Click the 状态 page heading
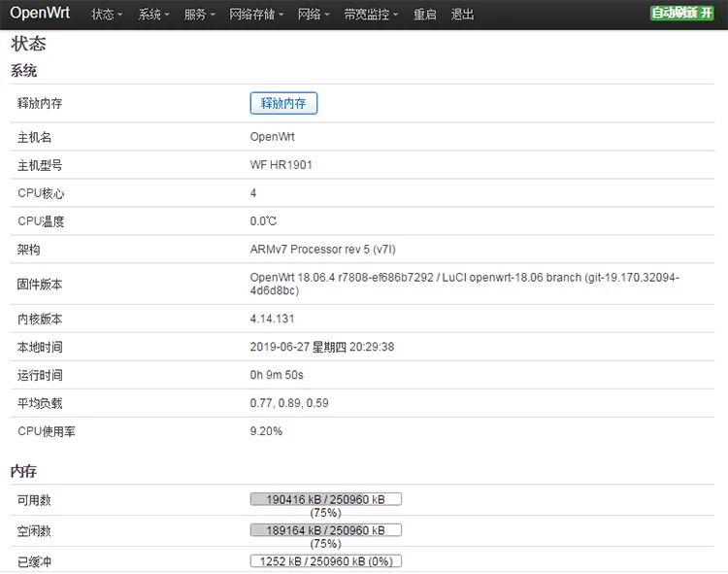The height and width of the screenshot is (574, 728). point(28,44)
